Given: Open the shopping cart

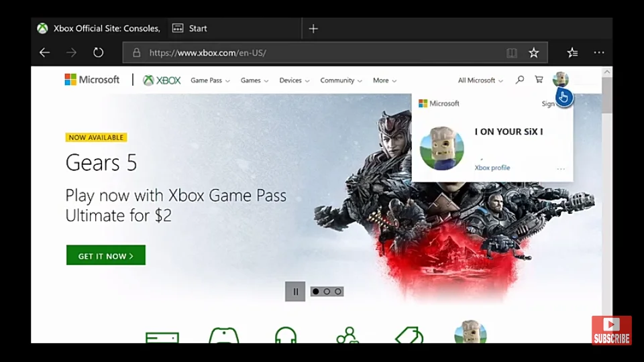Looking at the screenshot, I should 539,80.
